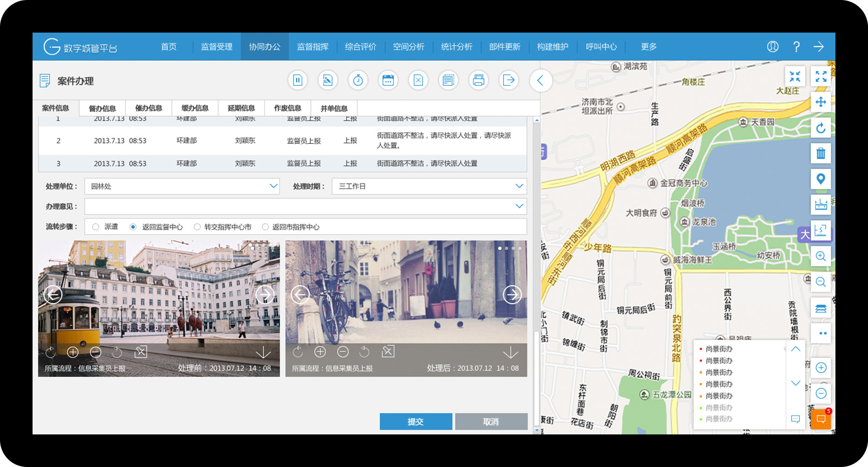Select the 返回监督中心 radio option
868x467 pixels.
click(133, 227)
